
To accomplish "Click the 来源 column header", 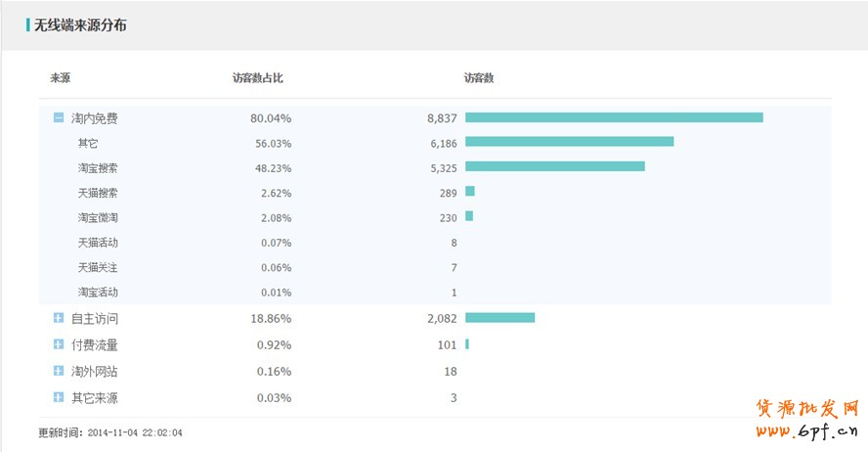I will coord(61,78).
